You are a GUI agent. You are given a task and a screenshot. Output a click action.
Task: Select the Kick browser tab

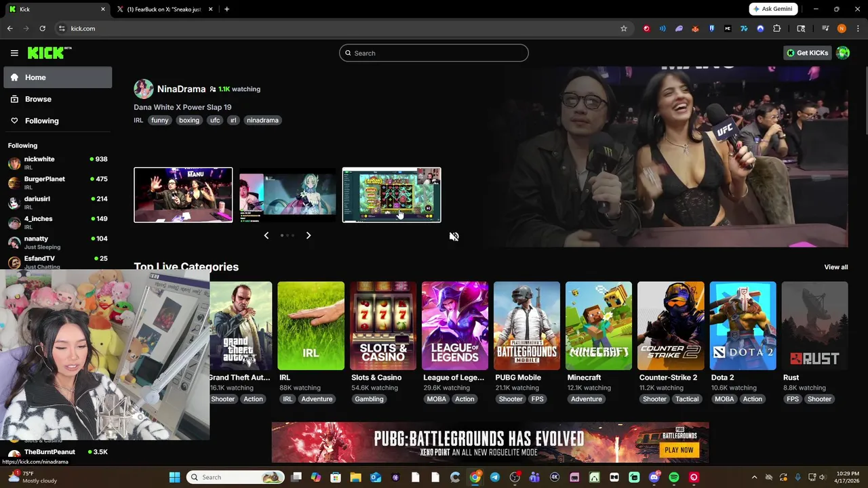click(x=57, y=9)
